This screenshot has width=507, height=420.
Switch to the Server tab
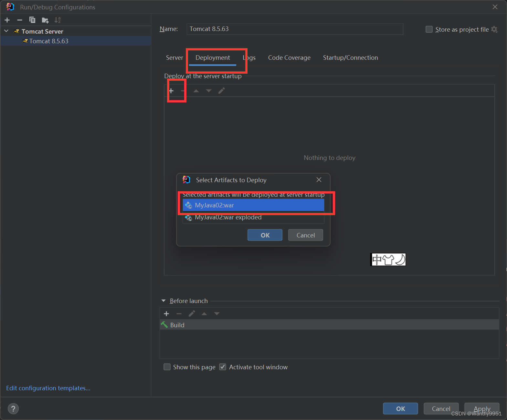tap(174, 58)
